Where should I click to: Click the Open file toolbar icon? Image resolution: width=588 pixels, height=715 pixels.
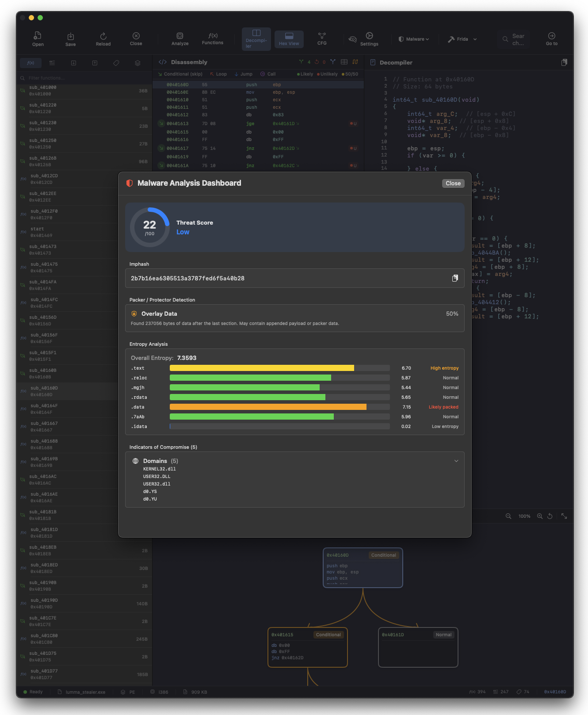point(38,39)
